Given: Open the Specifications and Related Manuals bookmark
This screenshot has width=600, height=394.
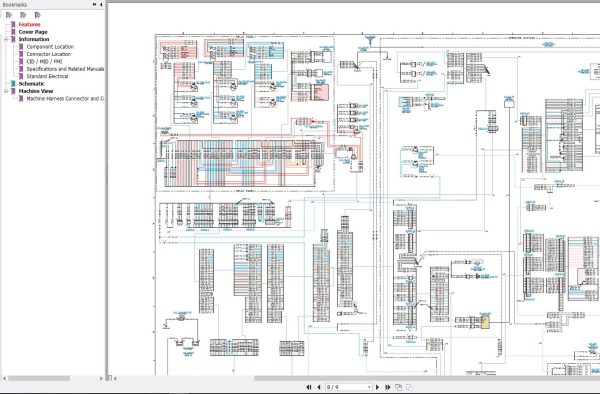Looking at the screenshot, I should 65,69.
